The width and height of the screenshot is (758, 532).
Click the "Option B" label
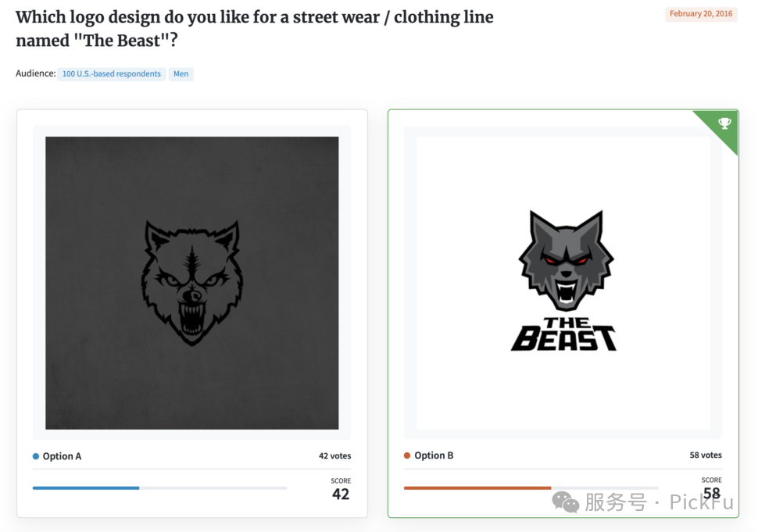[434, 455]
